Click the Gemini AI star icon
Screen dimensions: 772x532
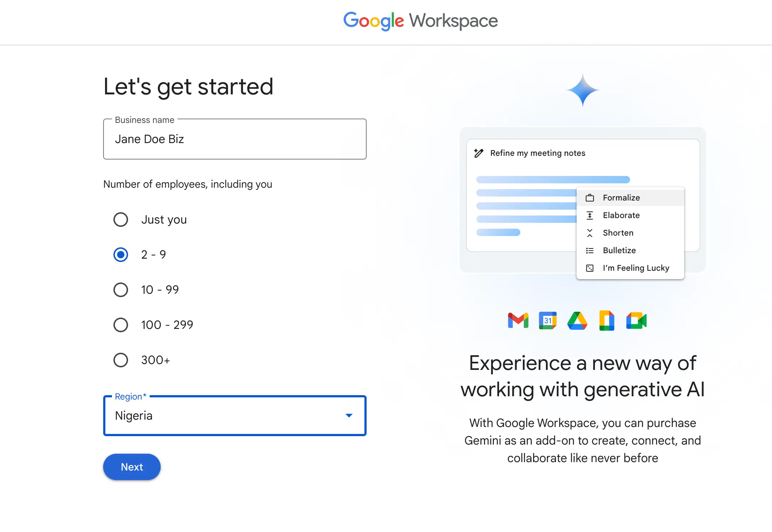[x=582, y=91]
